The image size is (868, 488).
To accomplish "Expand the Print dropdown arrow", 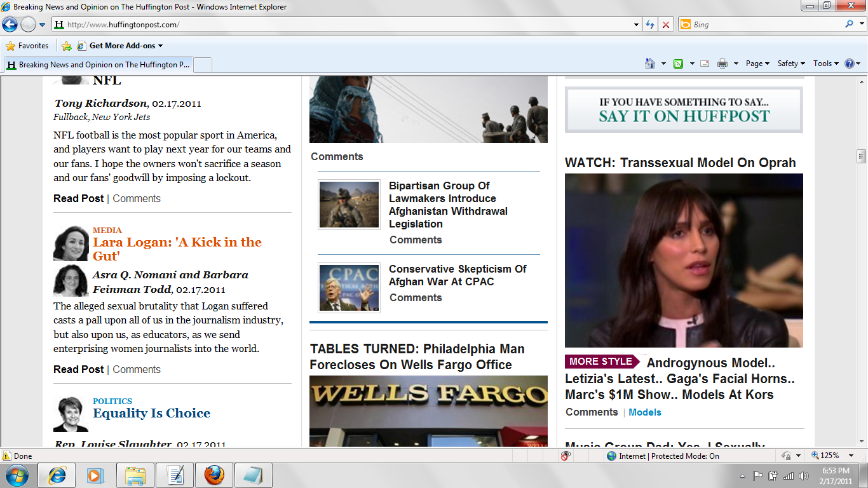I will coord(736,64).
